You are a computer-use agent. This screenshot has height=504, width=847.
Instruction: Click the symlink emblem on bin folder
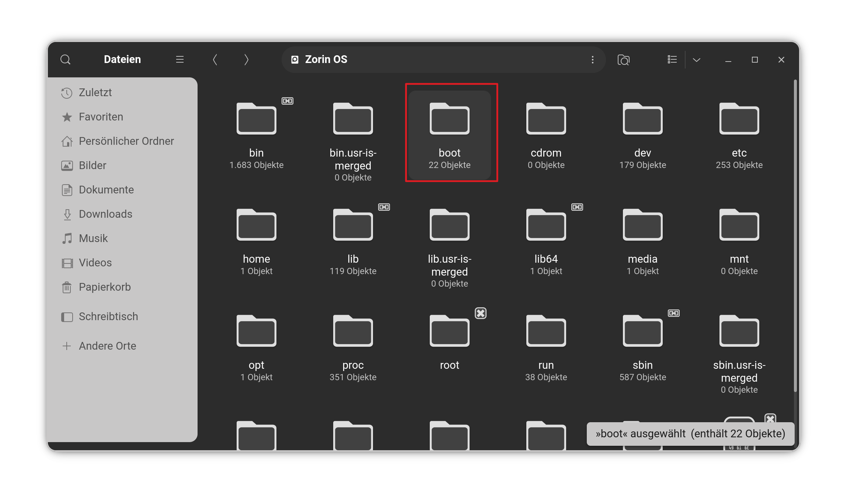287,101
